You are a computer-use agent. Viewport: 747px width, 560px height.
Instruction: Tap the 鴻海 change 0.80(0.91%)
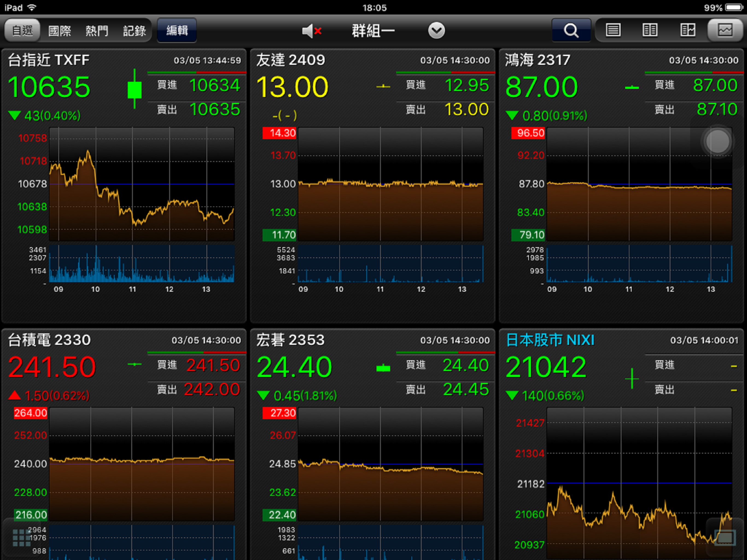click(547, 116)
